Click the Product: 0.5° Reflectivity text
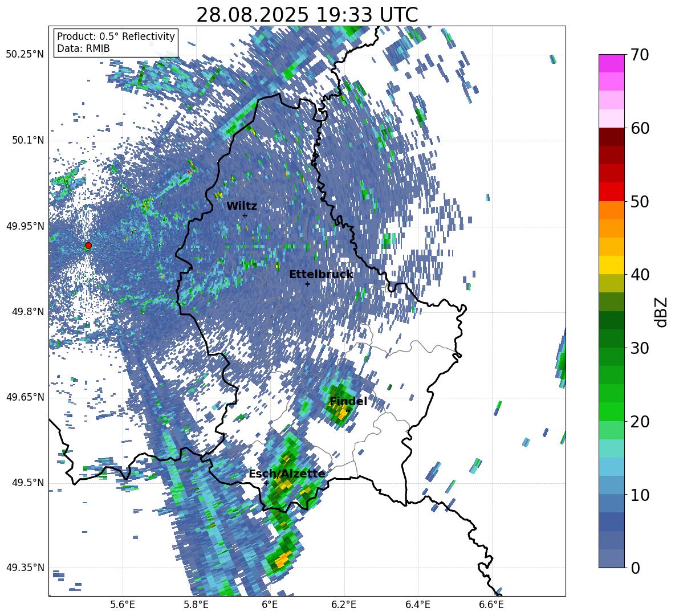The height and width of the screenshot is (616, 675). tap(116, 36)
